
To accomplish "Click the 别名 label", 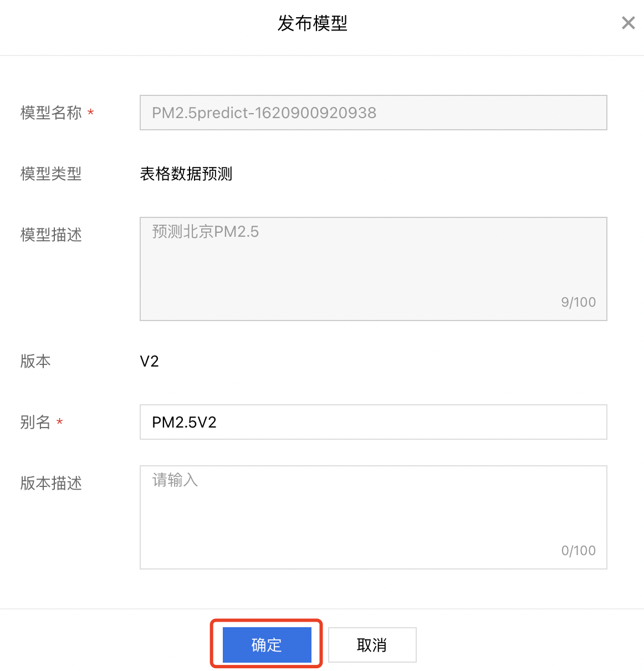I will (35, 422).
